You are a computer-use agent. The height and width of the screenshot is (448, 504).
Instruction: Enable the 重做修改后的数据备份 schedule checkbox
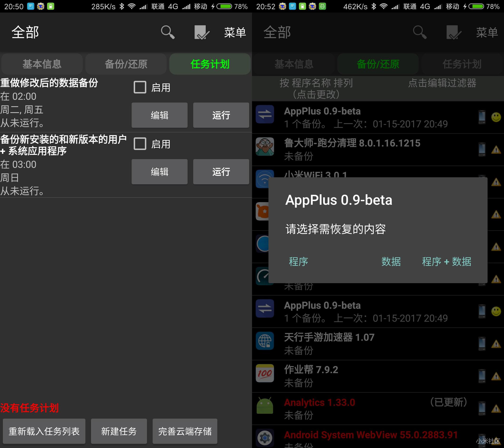140,87
